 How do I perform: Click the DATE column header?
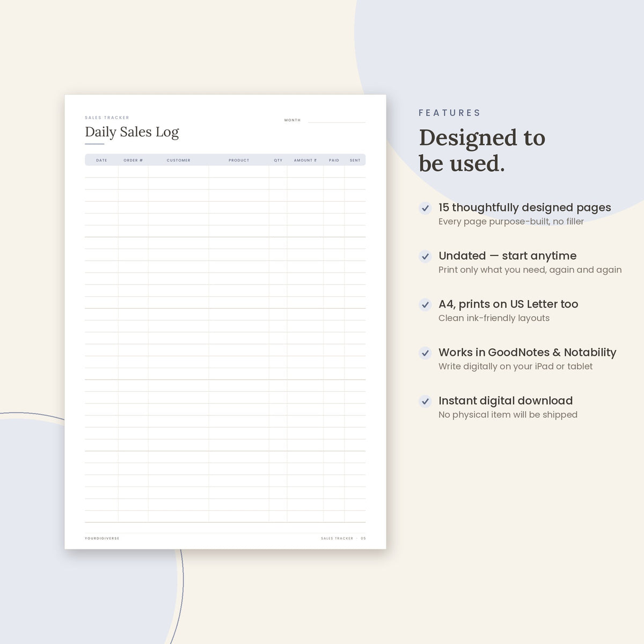pyautogui.click(x=101, y=160)
